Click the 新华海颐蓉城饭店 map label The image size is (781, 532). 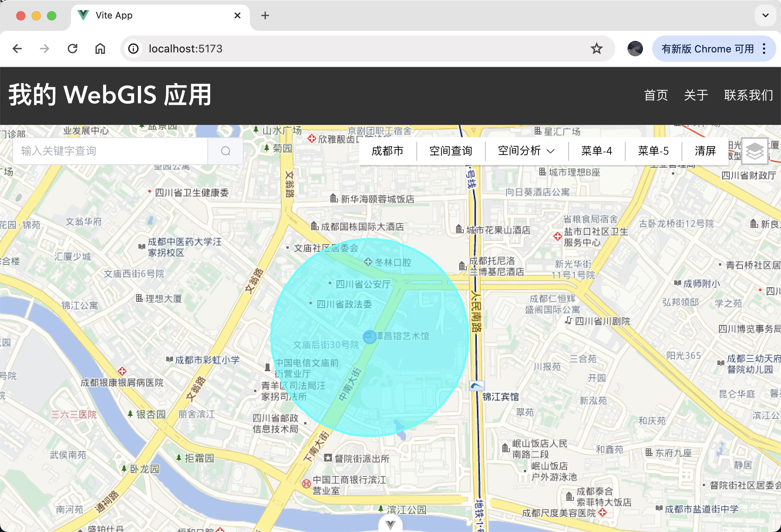point(377,199)
